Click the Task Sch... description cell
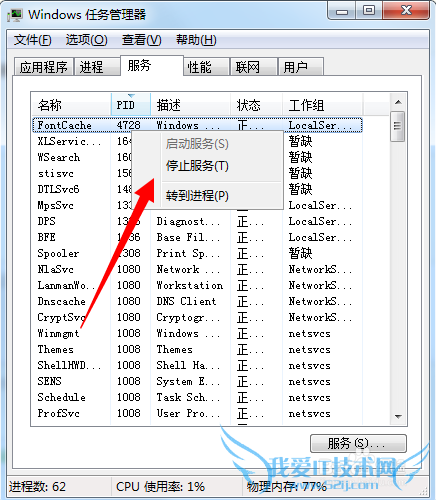 [x=188, y=397]
